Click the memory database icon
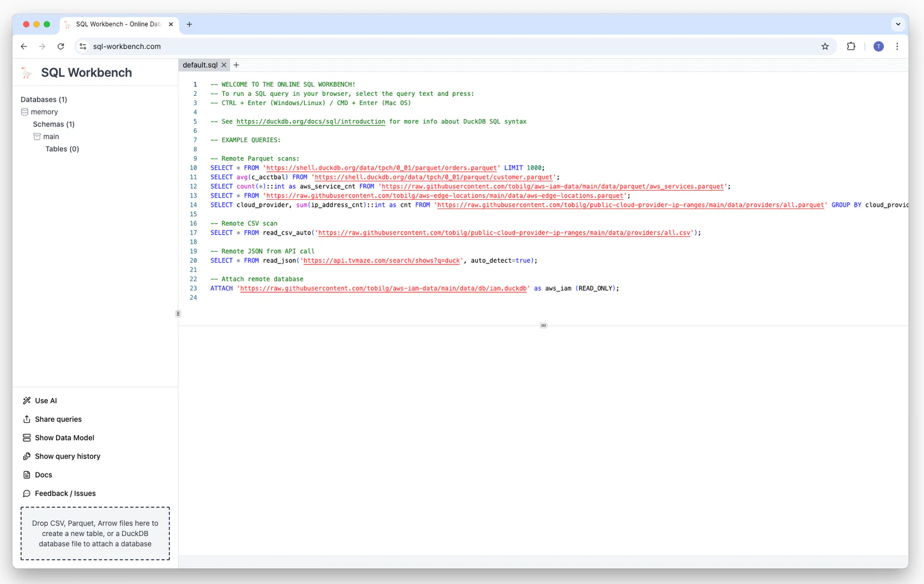924x584 pixels. [25, 112]
